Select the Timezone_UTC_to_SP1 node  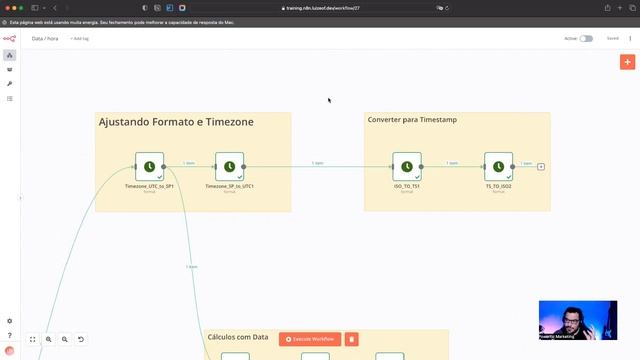[149, 167]
